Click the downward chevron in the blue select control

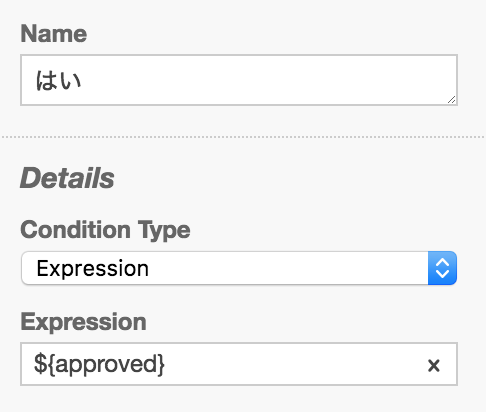[442, 274]
